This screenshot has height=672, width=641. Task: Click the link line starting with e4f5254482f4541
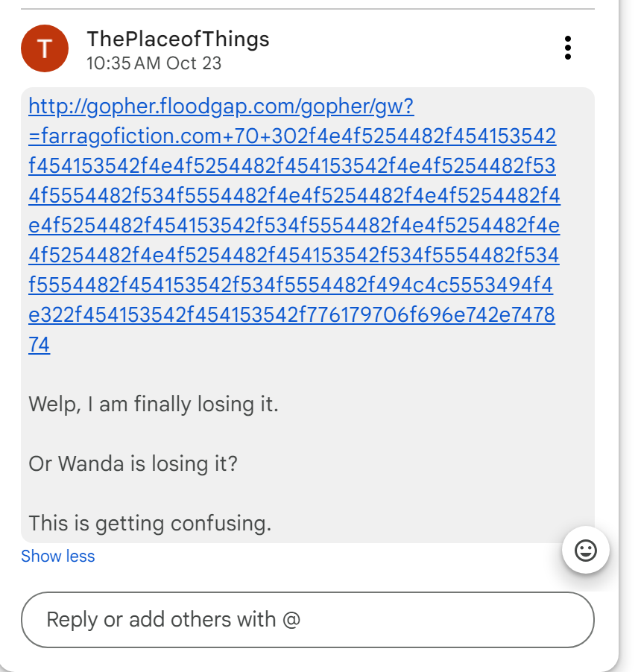point(294,226)
